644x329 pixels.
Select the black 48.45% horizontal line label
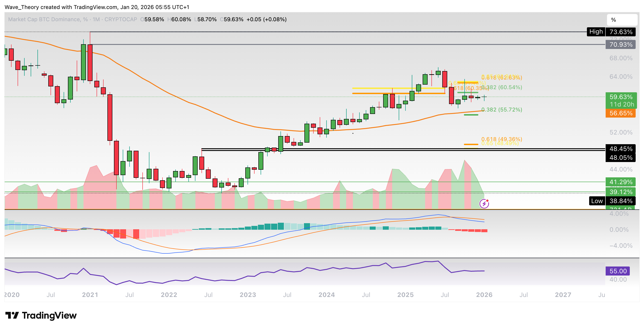pos(621,149)
